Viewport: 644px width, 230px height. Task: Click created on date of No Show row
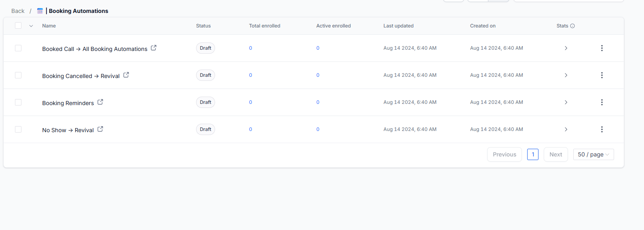pyautogui.click(x=496, y=129)
